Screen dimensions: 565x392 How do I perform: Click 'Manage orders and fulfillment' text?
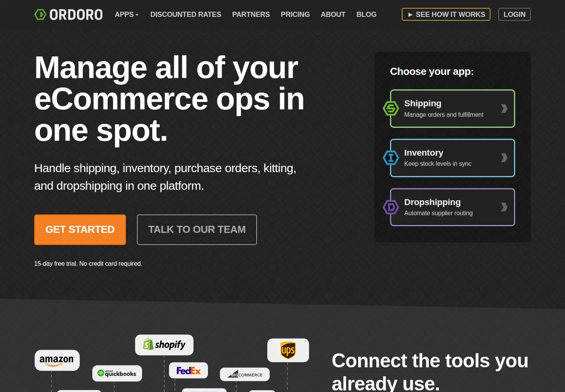[444, 115]
